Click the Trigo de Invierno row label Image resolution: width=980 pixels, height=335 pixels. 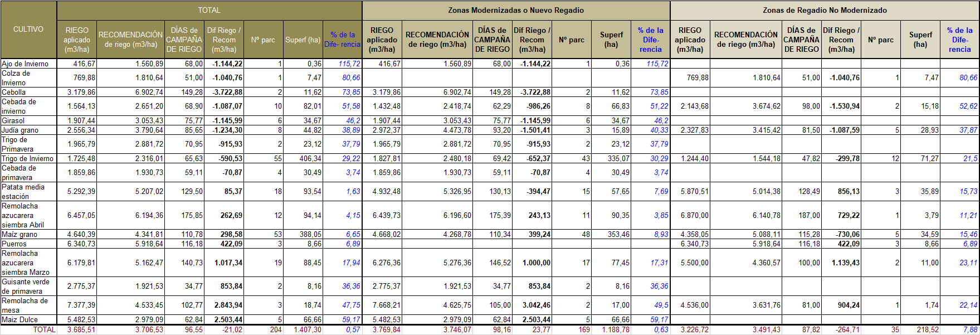[28, 158]
